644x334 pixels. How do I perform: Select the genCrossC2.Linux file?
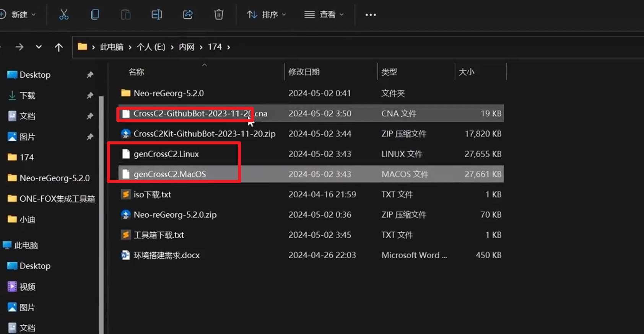coord(311,154)
